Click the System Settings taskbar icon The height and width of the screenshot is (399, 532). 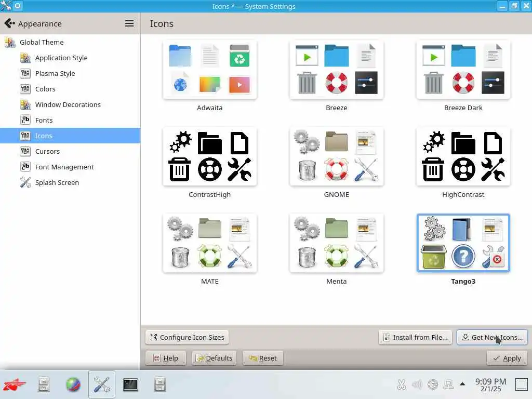pyautogui.click(x=102, y=384)
